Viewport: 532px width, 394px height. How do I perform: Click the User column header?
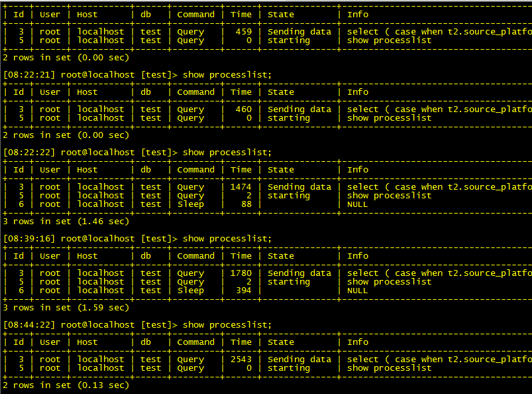pyautogui.click(x=50, y=14)
